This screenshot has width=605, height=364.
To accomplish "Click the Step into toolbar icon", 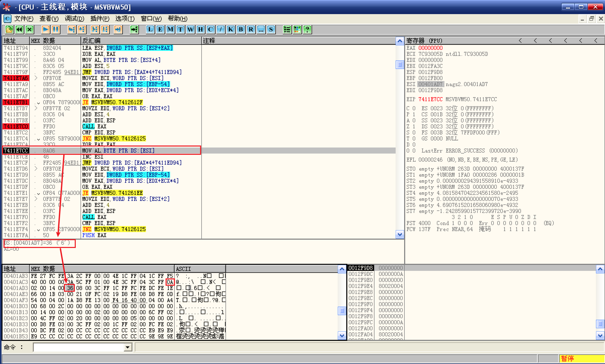I will click(71, 29).
